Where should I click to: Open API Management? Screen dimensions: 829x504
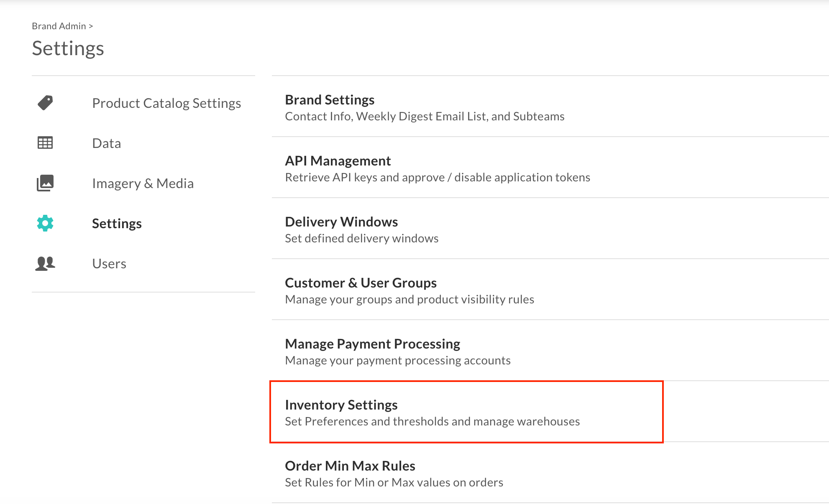click(x=338, y=160)
